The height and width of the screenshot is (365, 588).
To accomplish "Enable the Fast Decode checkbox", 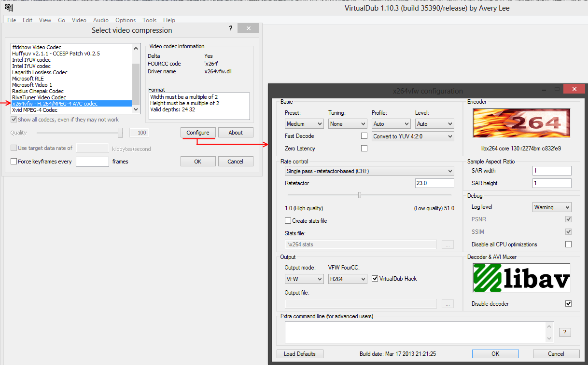I will pos(364,136).
